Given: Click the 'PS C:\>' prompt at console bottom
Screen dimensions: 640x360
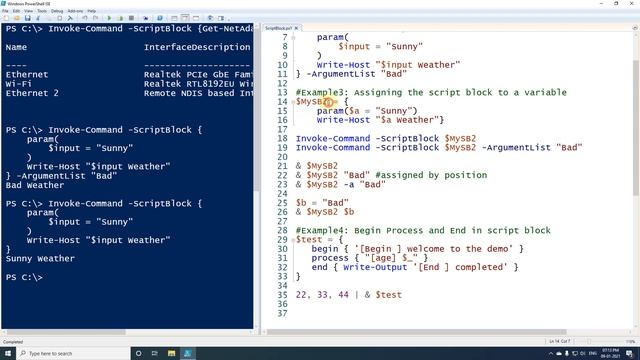Looking at the screenshot, I should 24,277.
